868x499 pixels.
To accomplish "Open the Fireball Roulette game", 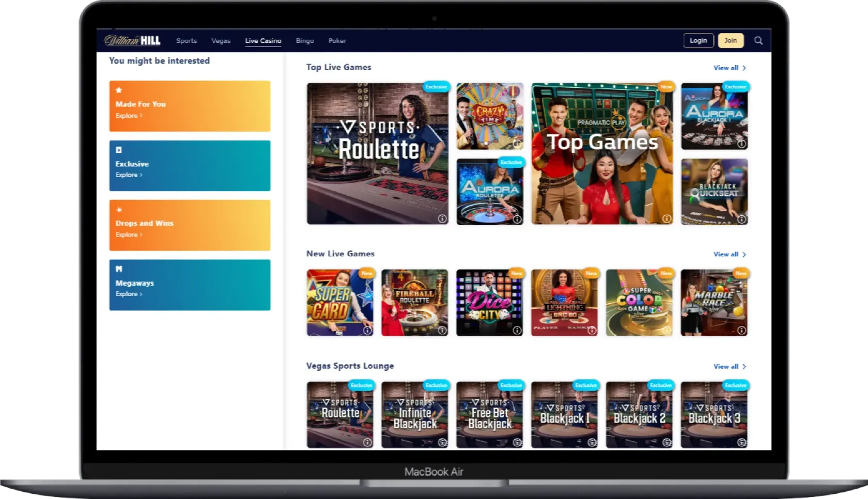I will (x=415, y=303).
